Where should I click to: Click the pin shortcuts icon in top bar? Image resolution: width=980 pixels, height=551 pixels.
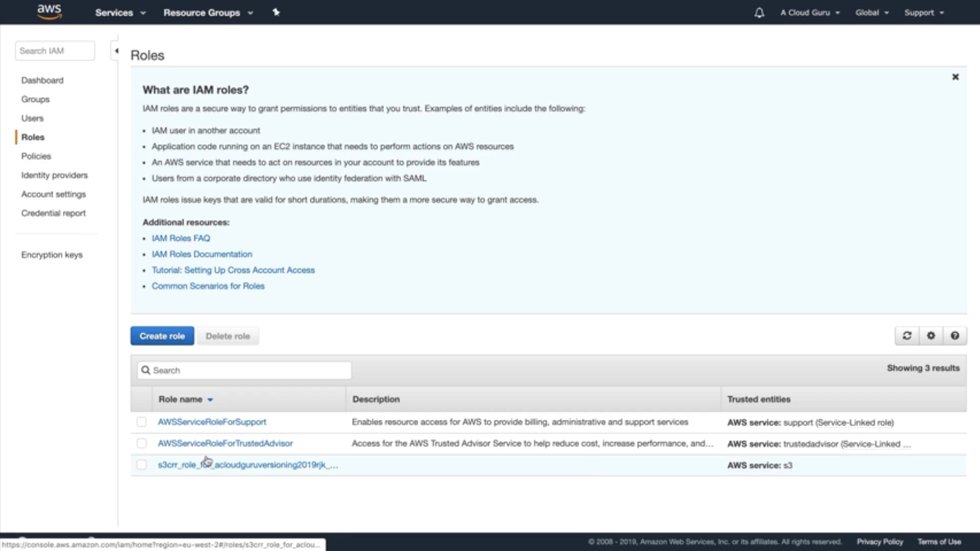coord(276,12)
